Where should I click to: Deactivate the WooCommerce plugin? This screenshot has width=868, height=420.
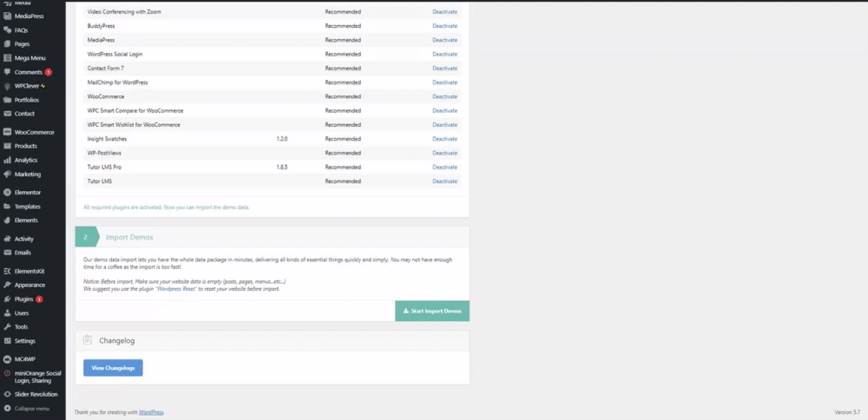[445, 96]
